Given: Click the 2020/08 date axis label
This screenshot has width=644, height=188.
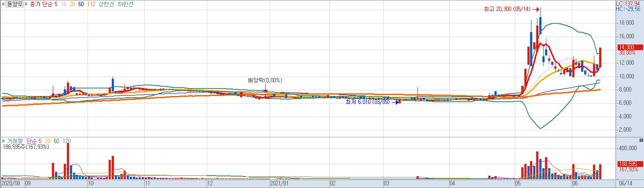Looking at the screenshot, I should [x=11, y=182].
